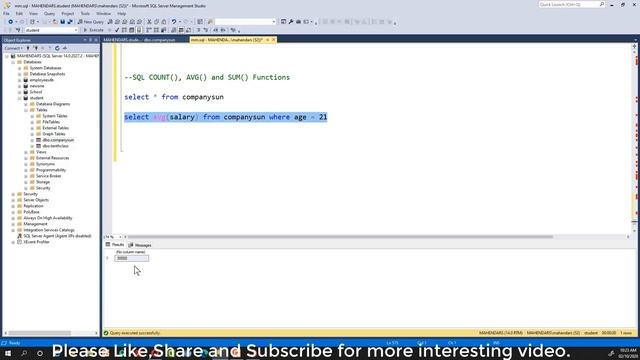Screen dimensions: 640x360
Task: Expand the System Databases folder
Action: [20, 68]
